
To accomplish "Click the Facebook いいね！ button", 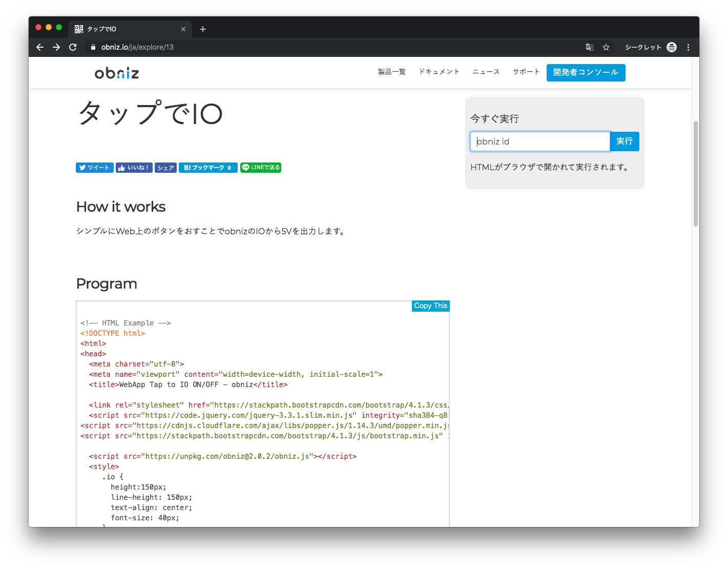I will click(x=134, y=168).
